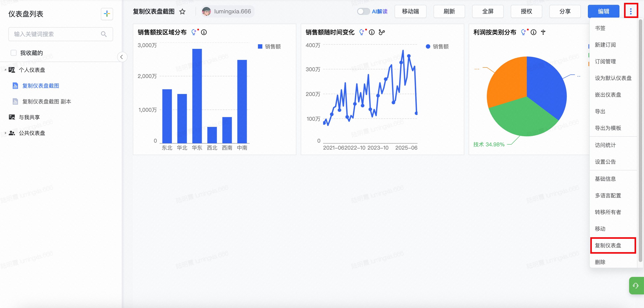Expand the 公共仪表盘 tree node

tap(5, 133)
